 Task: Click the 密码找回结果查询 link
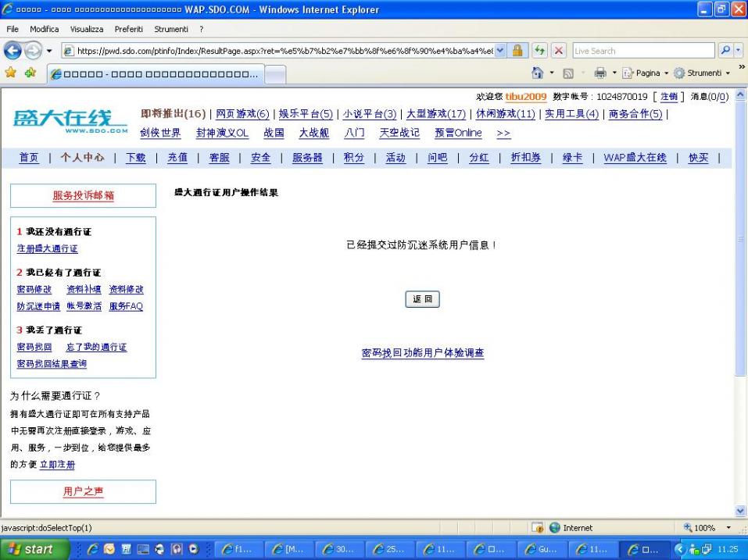(52, 364)
